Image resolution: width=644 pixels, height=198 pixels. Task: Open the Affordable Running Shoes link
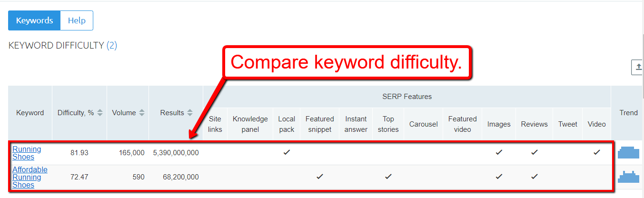click(30, 177)
